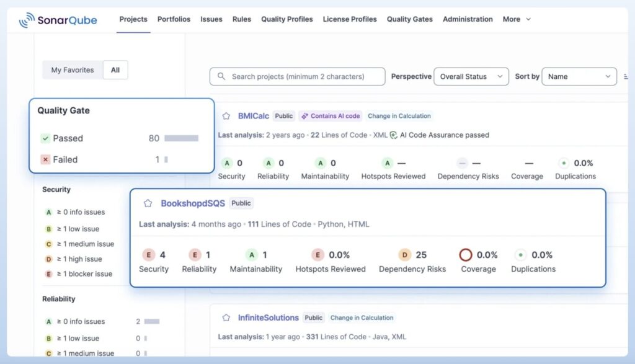Select the All projects toggle

(115, 70)
